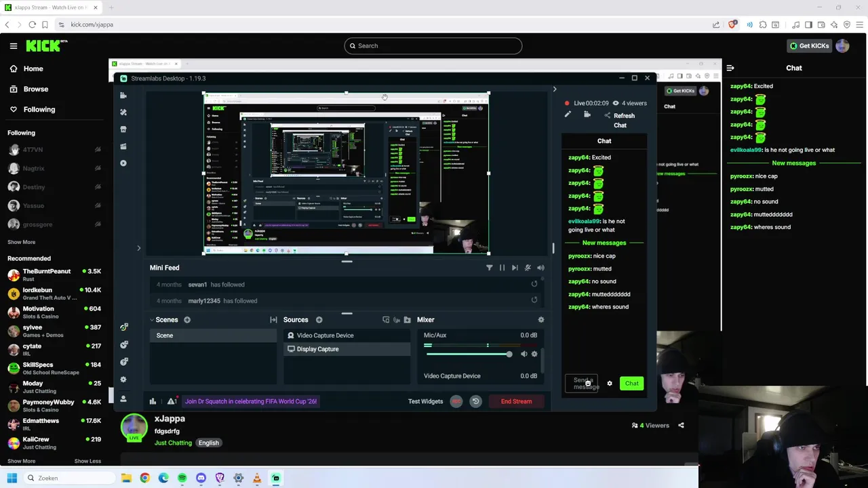Image resolution: width=868 pixels, height=488 pixels.
Task: Expand Following list with Show More
Action: tap(21, 242)
